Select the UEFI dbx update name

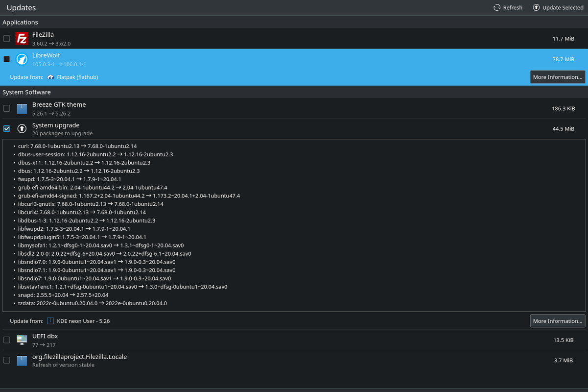(45, 336)
